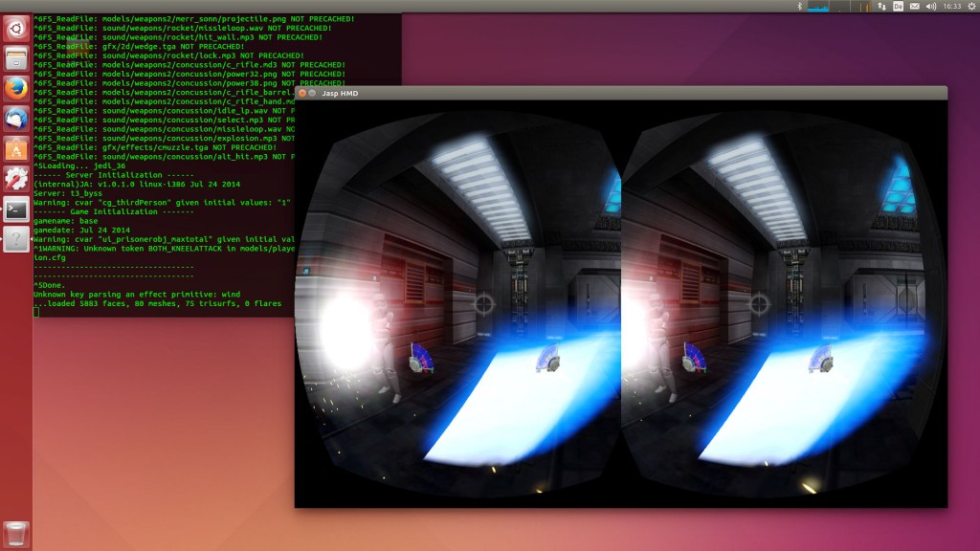980x551 pixels.
Task: Click the Jasp HMD window title text
Action: point(340,93)
